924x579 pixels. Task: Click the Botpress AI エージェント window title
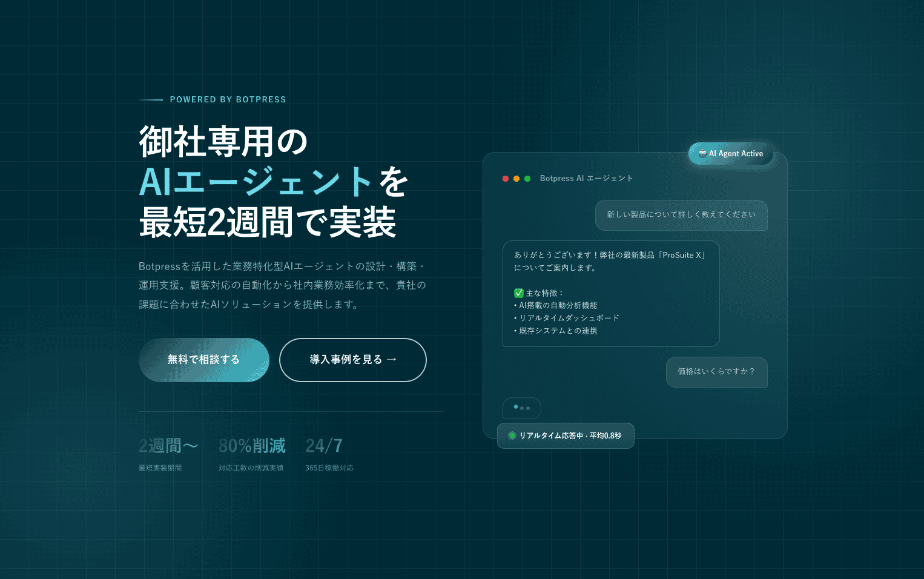(x=586, y=179)
